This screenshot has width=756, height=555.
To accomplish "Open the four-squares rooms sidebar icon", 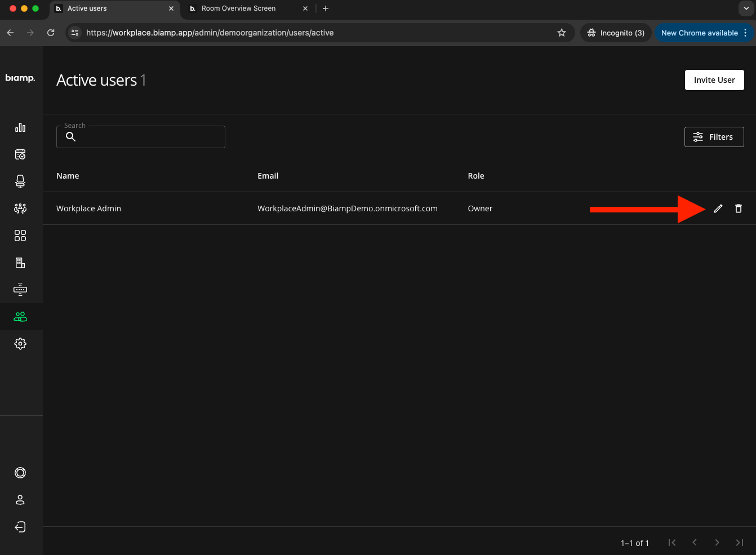I will [20, 236].
